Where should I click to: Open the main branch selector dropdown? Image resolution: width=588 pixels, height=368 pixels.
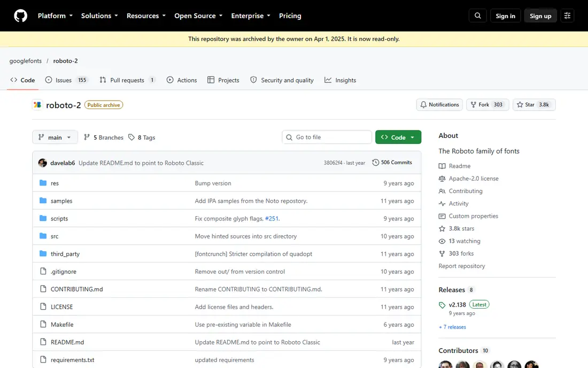point(55,137)
